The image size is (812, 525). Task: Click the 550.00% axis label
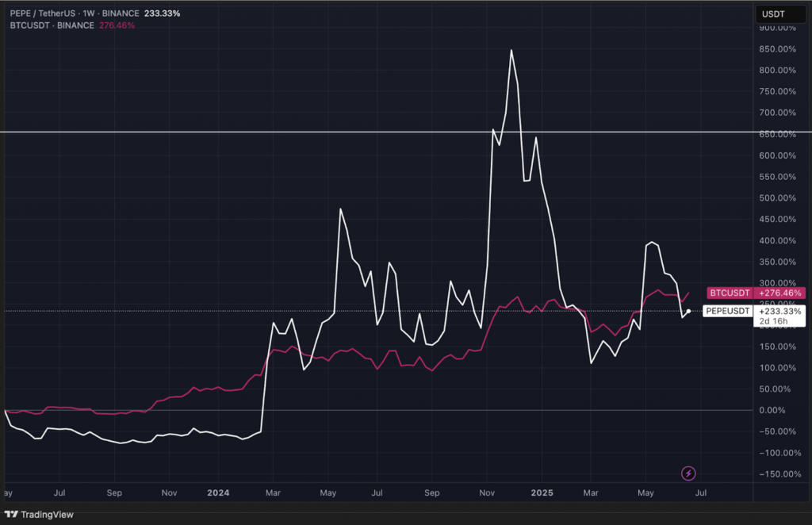pyautogui.click(x=777, y=177)
